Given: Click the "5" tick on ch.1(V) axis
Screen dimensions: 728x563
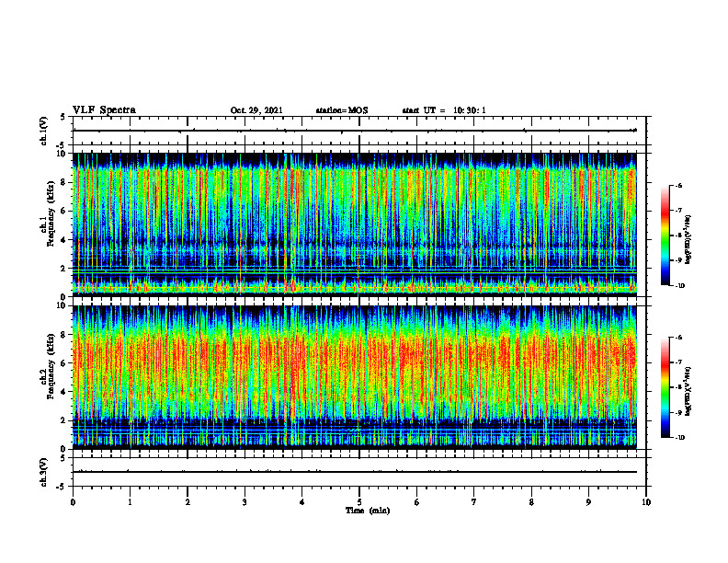Looking at the screenshot, I should [x=64, y=117].
